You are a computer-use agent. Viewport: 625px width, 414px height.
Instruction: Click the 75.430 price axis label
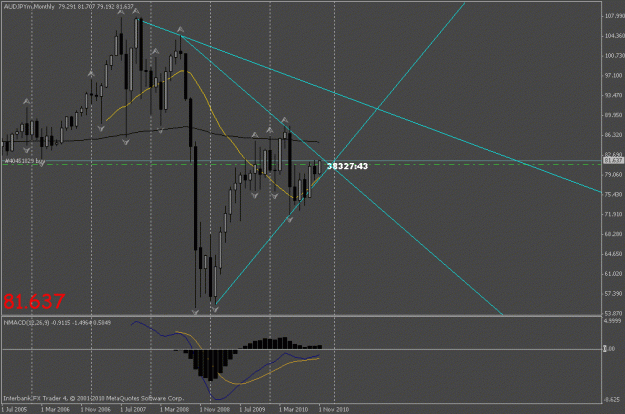click(x=614, y=194)
